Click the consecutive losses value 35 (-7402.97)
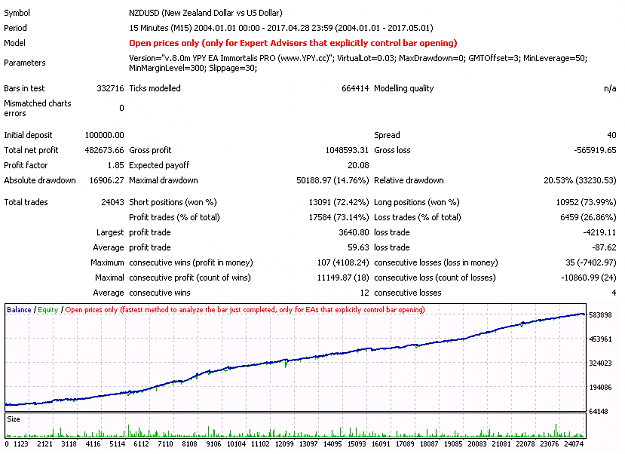The image size is (625, 454). point(591,263)
